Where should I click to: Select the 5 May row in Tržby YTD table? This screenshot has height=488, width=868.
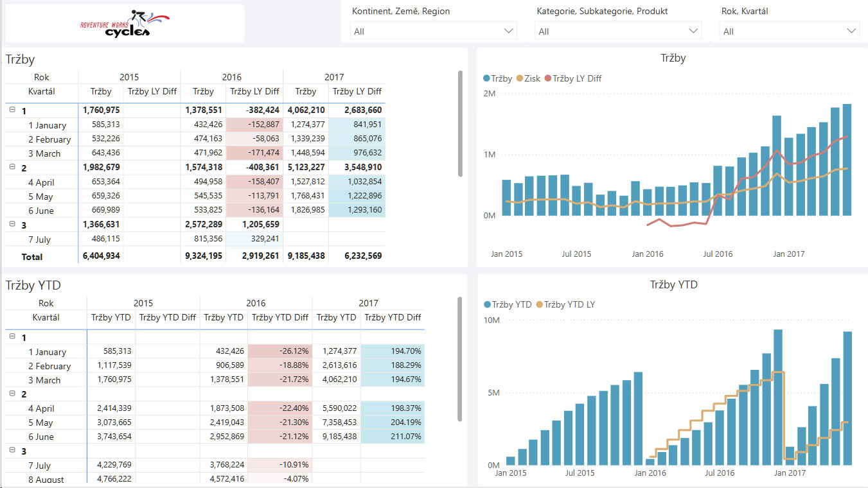coord(215,423)
